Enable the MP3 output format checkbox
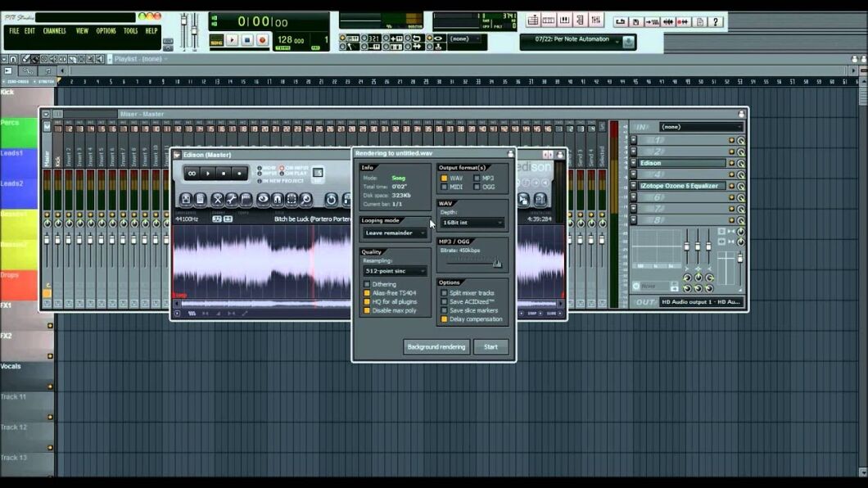 coord(477,179)
